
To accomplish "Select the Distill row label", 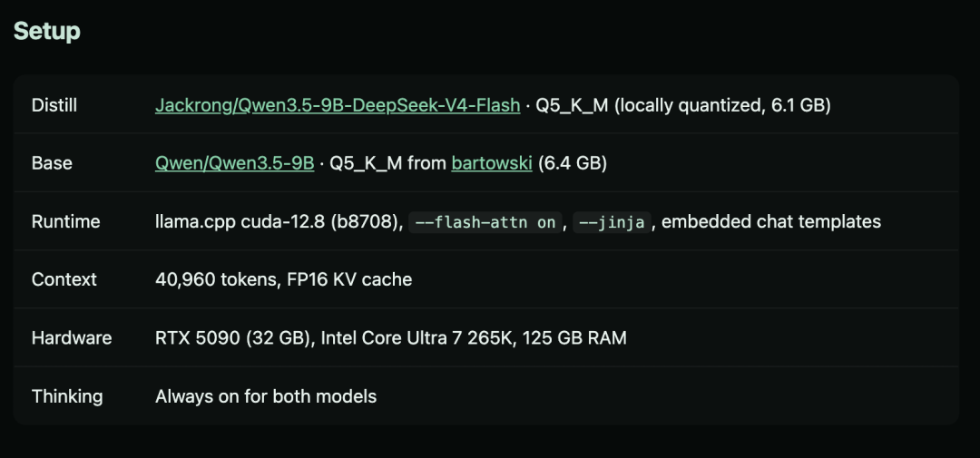I will tap(54, 105).
